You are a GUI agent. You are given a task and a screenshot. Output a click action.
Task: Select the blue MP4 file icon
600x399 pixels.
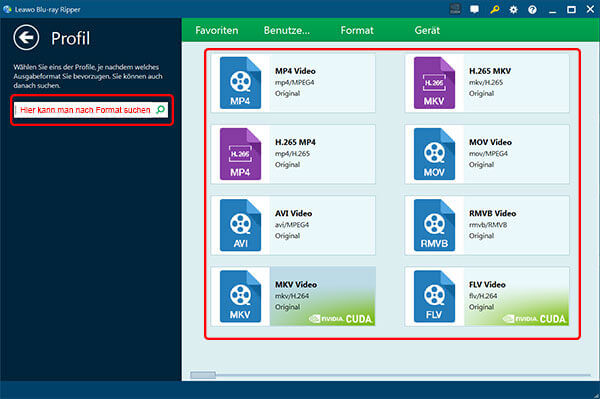(x=240, y=83)
